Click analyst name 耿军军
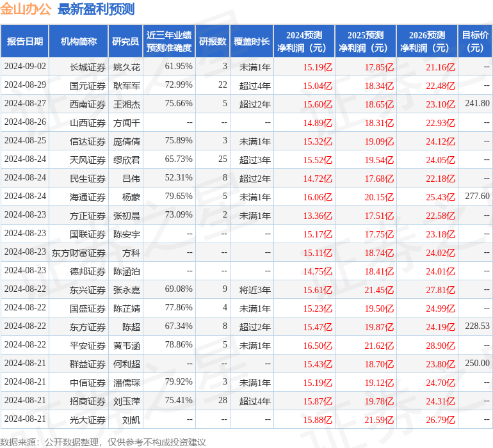The width and height of the screenshot is (493, 448). (x=127, y=86)
